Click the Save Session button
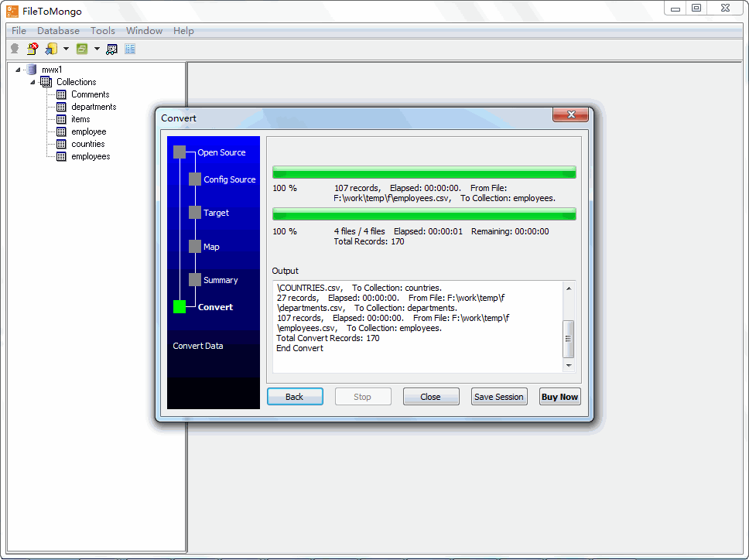 pyautogui.click(x=498, y=397)
